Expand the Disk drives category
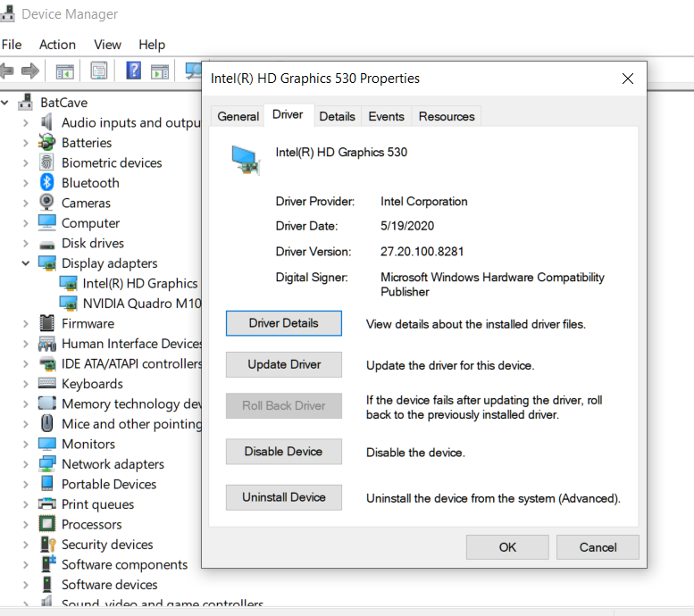 pos(26,243)
